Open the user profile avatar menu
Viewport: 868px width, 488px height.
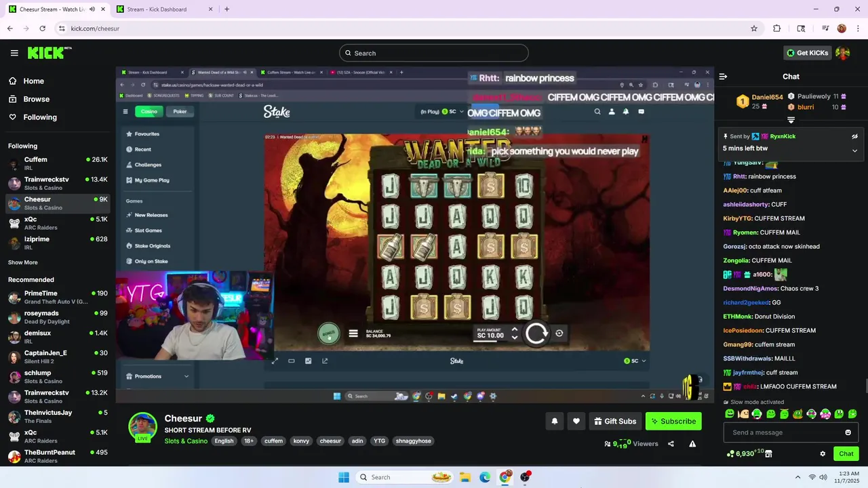[842, 53]
